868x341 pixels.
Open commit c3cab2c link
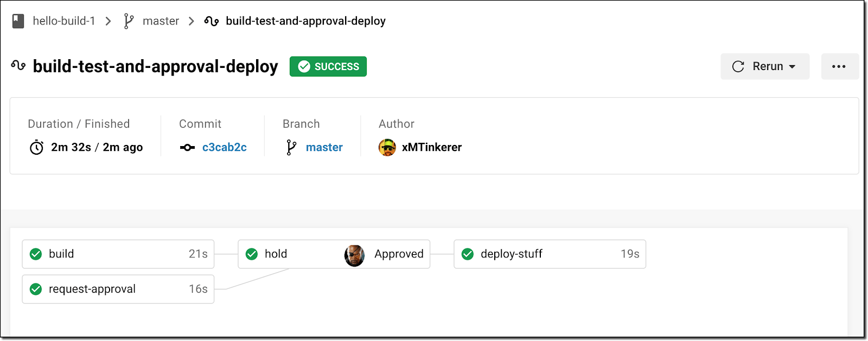tap(224, 147)
